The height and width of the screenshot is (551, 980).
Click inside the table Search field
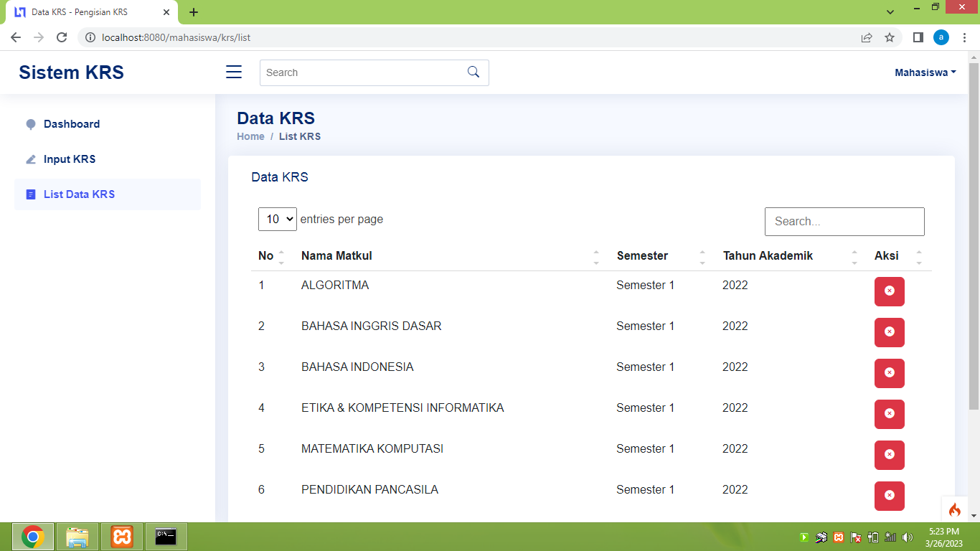click(844, 222)
